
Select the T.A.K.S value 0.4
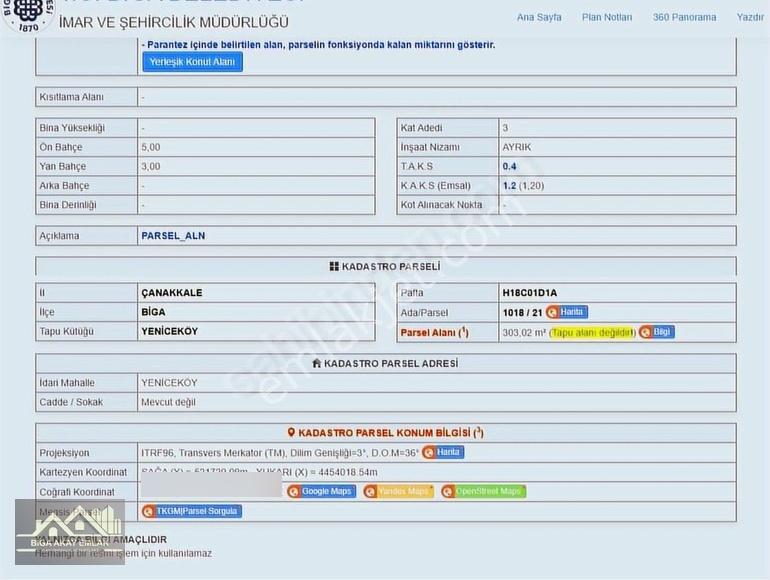pos(509,166)
